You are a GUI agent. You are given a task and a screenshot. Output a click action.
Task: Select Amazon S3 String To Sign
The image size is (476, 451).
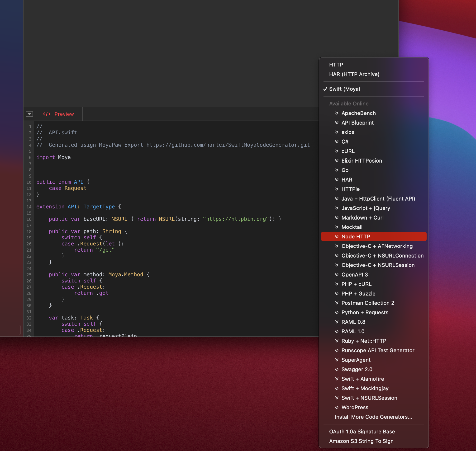pos(361,441)
